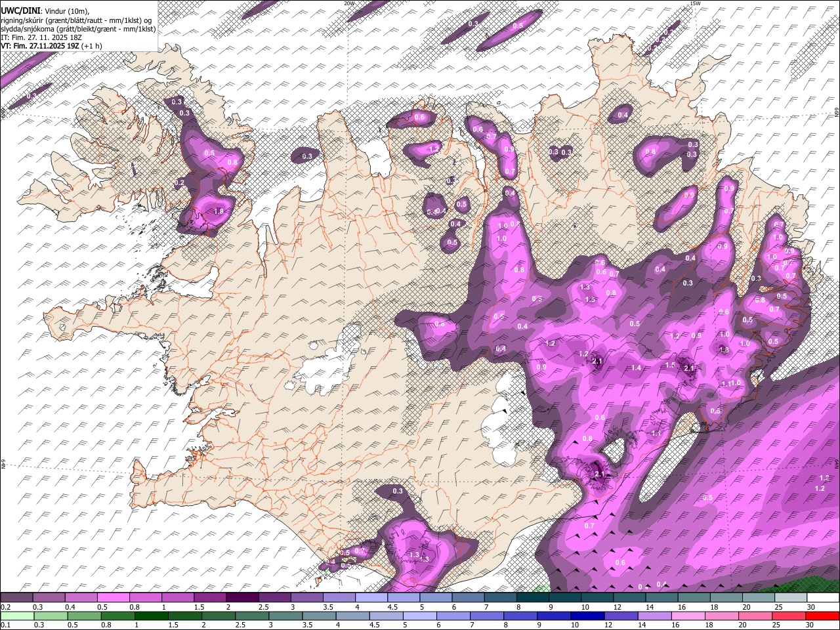Click the upper-row legend swatch starting at 20
The height and width of the screenshot is (630, 840).
[757, 598]
